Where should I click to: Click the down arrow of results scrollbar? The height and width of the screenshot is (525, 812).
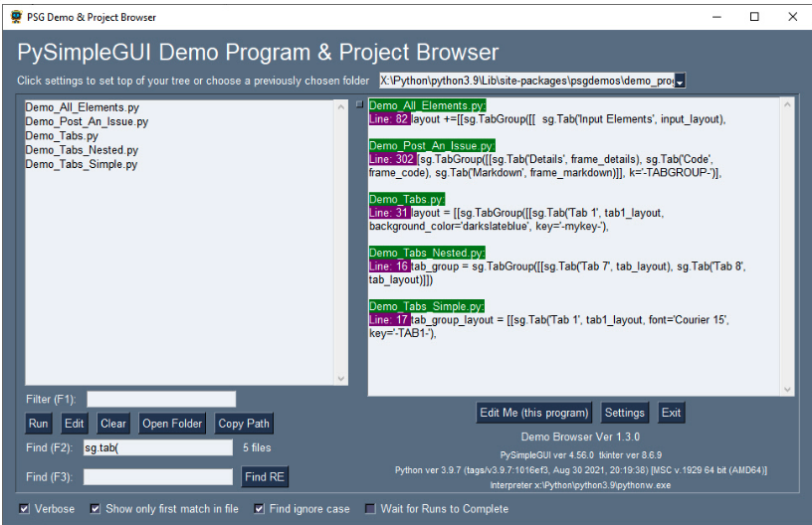[x=788, y=389]
